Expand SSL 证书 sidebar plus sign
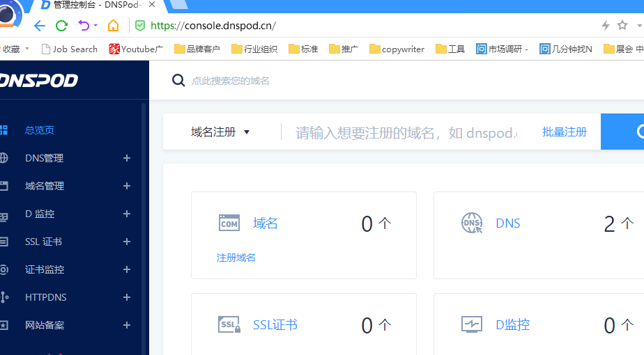Screen dimensions: 644x355 coord(127,242)
